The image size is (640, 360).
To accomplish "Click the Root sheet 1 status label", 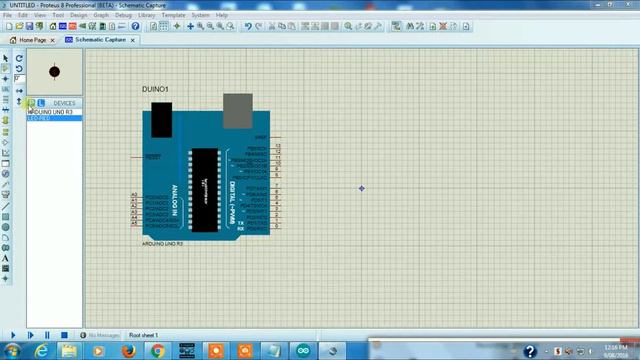I will coord(143,335).
